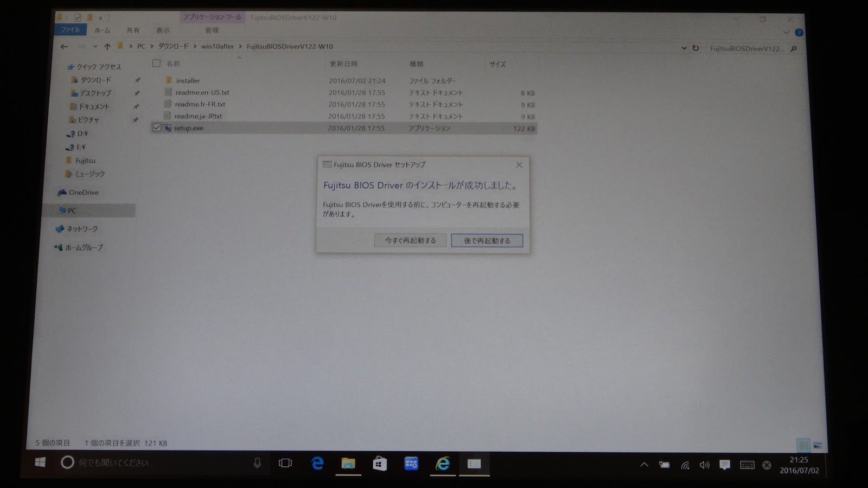Uncheck the setup.exe checkbox
Viewport: 868px width, 488px height.
(157, 128)
